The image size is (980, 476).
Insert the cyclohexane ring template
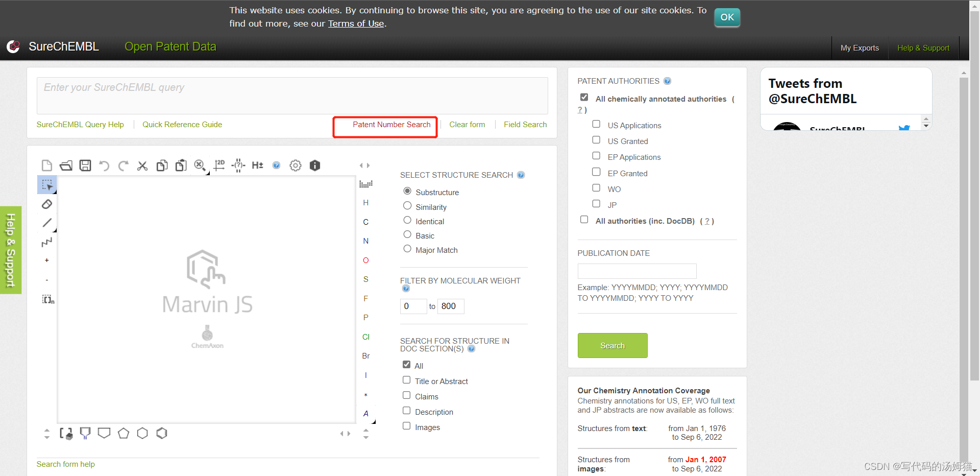142,434
